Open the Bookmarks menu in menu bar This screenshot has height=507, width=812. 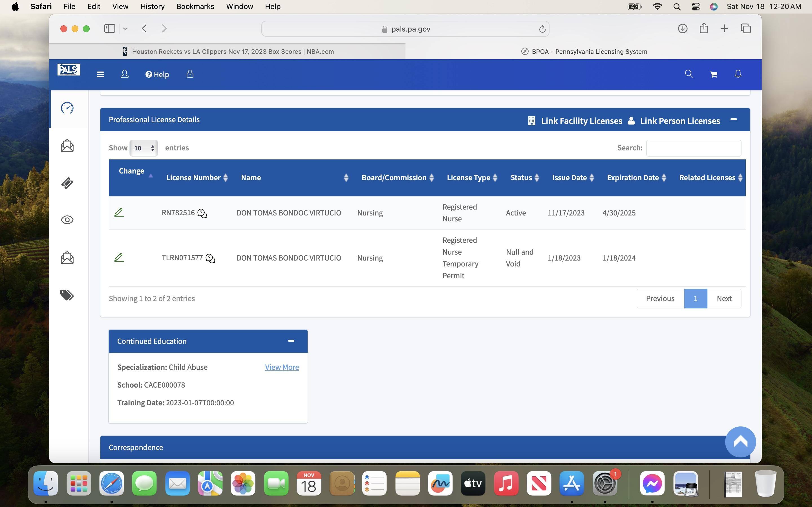tap(195, 6)
